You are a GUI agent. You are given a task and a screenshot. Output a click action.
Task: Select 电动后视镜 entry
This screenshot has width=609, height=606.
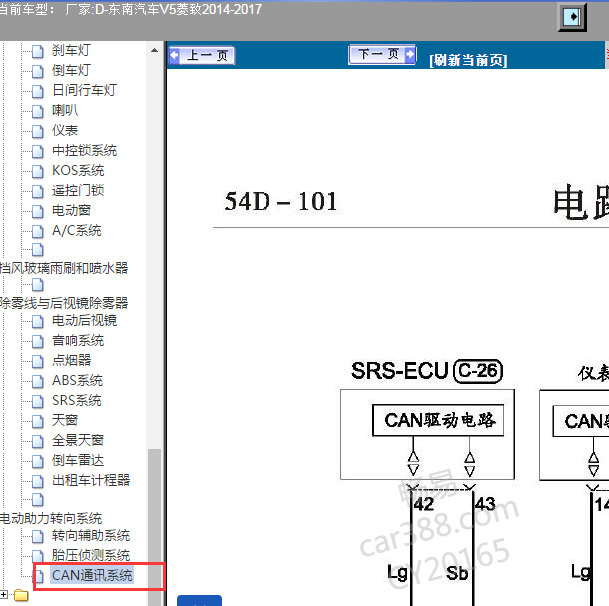click(84, 320)
